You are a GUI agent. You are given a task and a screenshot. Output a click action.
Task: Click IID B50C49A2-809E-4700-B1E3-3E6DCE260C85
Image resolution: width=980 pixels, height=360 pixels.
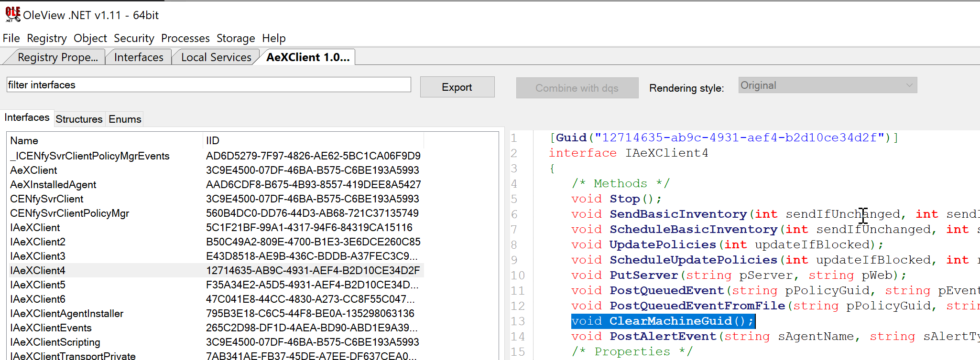[313, 242]
